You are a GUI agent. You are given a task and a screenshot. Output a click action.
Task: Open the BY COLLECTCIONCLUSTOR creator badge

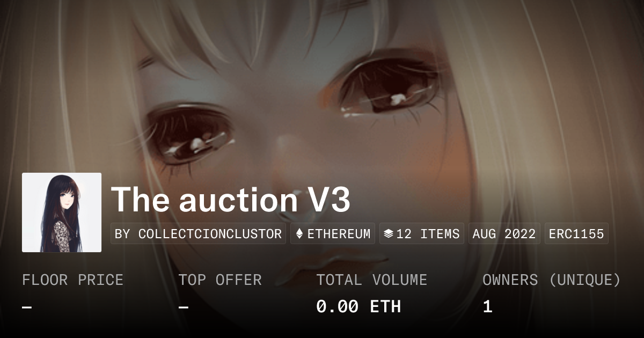198,234
